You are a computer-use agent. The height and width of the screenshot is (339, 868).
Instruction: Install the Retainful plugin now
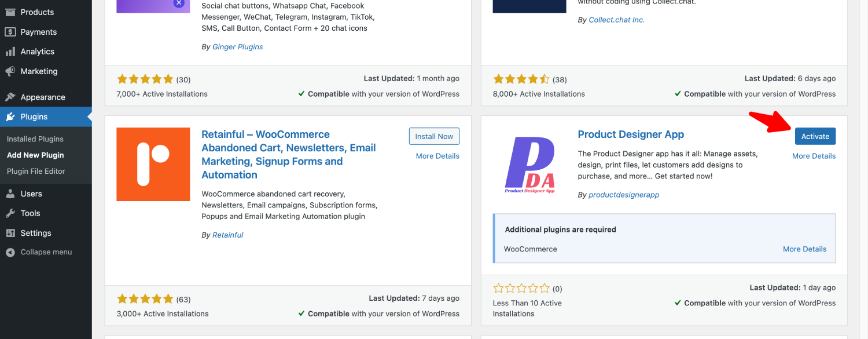pos(434,136)
